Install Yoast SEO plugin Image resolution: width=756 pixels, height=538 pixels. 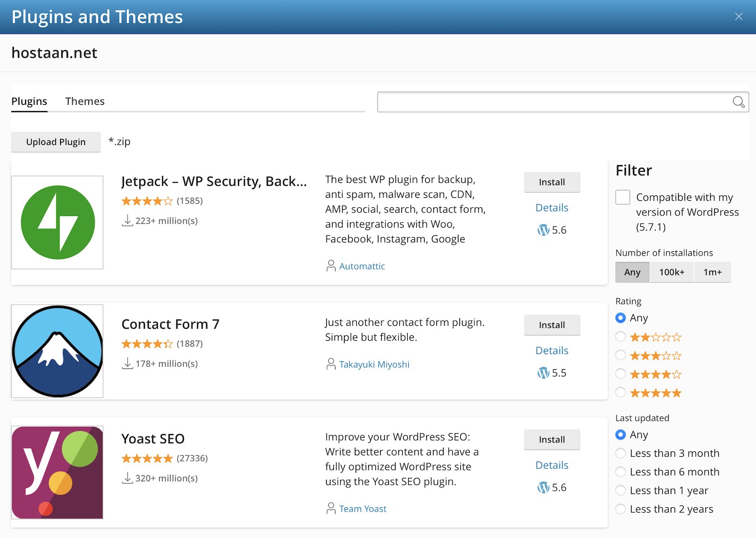tap(552, 439)
